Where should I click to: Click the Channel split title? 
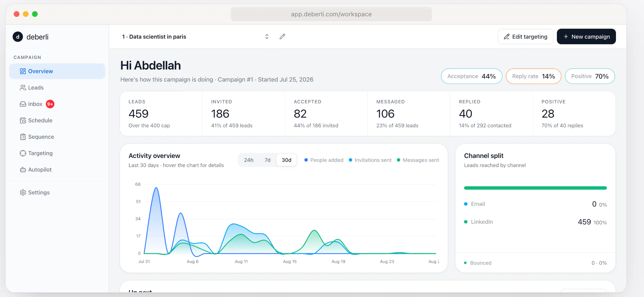point(484,156)
